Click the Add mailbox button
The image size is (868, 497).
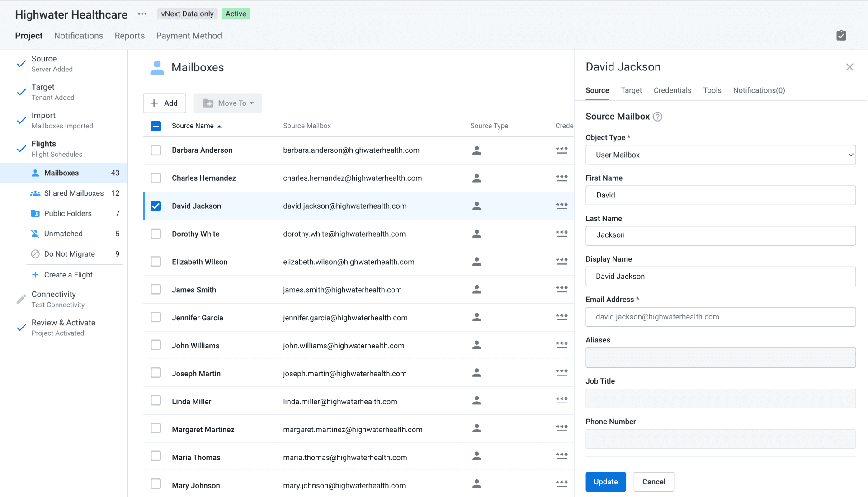coord(165,103)
